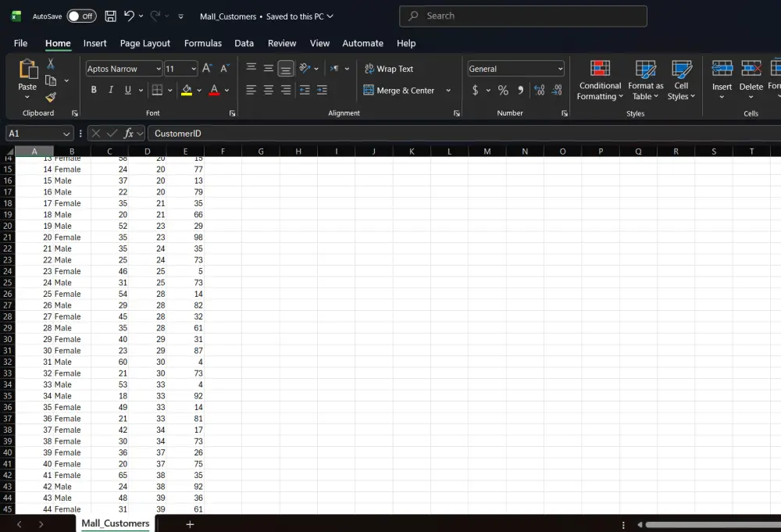The width and height of the screenshot is (781, 532).
Task: Switch to the Data tab
Action: point(244,43)
